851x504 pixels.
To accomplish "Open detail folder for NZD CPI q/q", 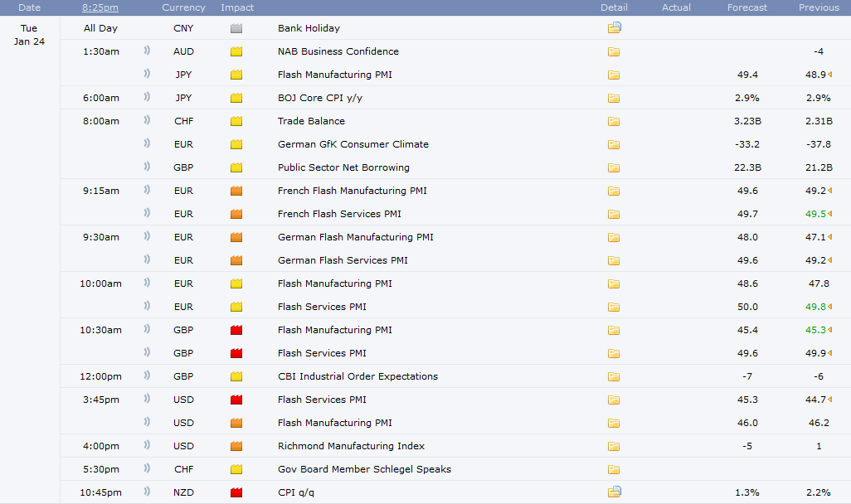I will [614, 492].
